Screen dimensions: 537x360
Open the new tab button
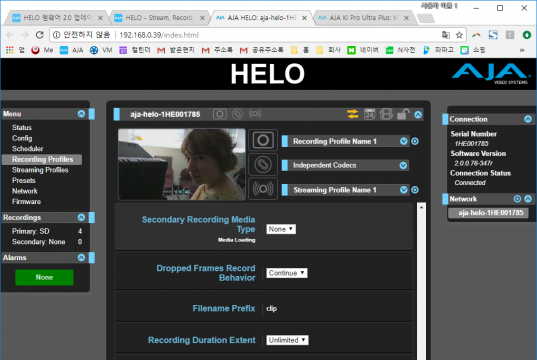point(426,18)
